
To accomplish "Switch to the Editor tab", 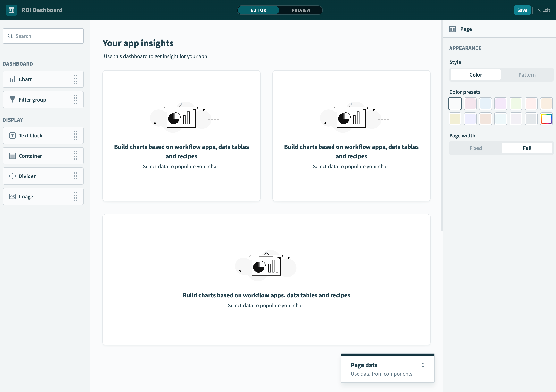I will [x=258, y=10].
